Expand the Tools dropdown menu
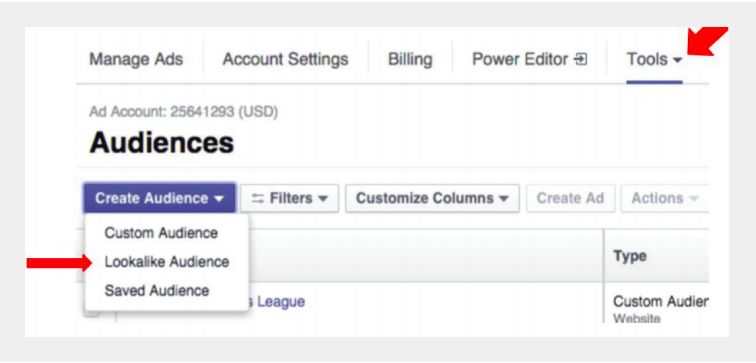The image size is (756, 363). pos(654,60)
